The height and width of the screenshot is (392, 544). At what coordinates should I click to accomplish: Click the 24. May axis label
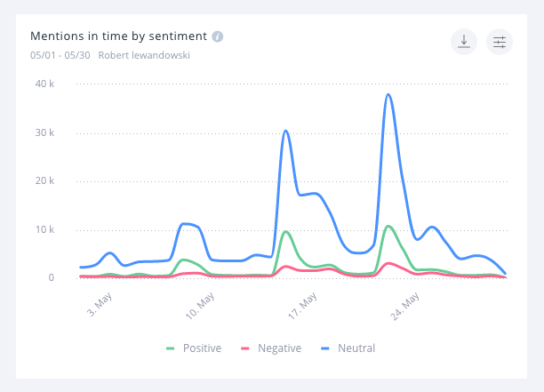(406, 307)
